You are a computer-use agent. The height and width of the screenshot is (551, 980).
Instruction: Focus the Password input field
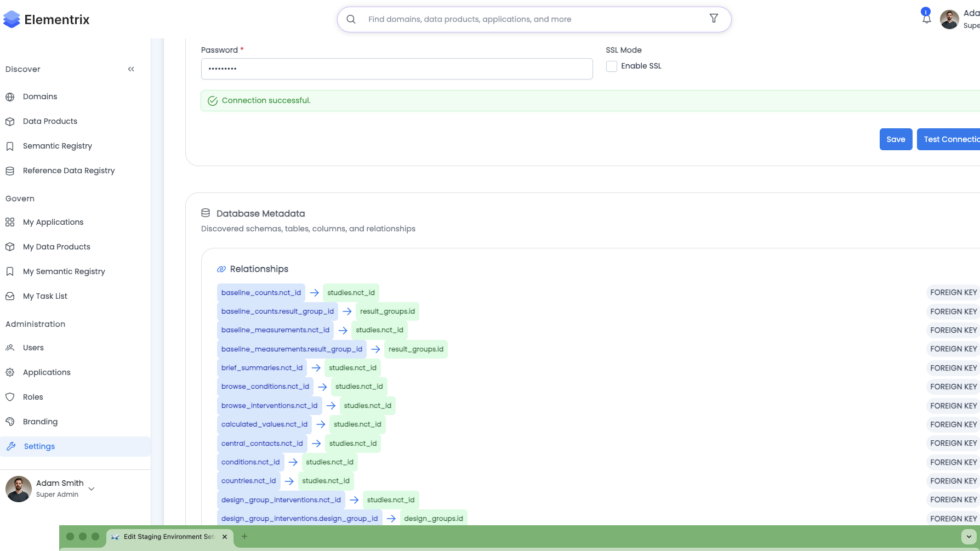tap(396, 69)
